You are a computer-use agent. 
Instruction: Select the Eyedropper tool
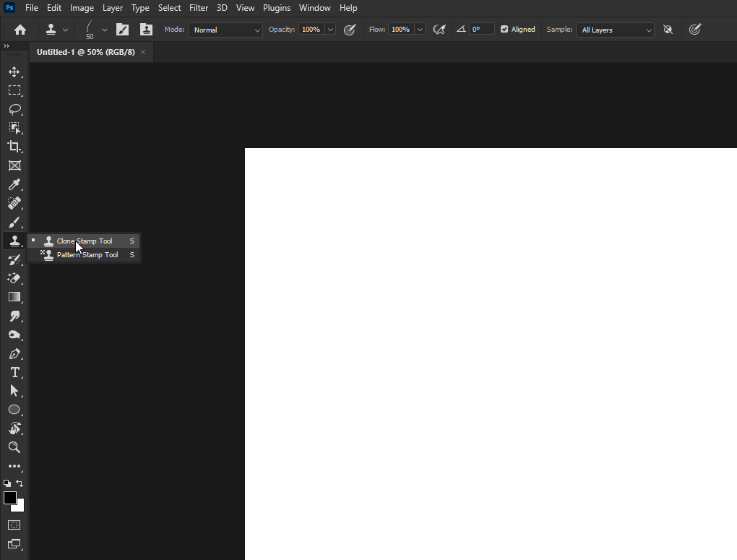[x=14, y=184]
